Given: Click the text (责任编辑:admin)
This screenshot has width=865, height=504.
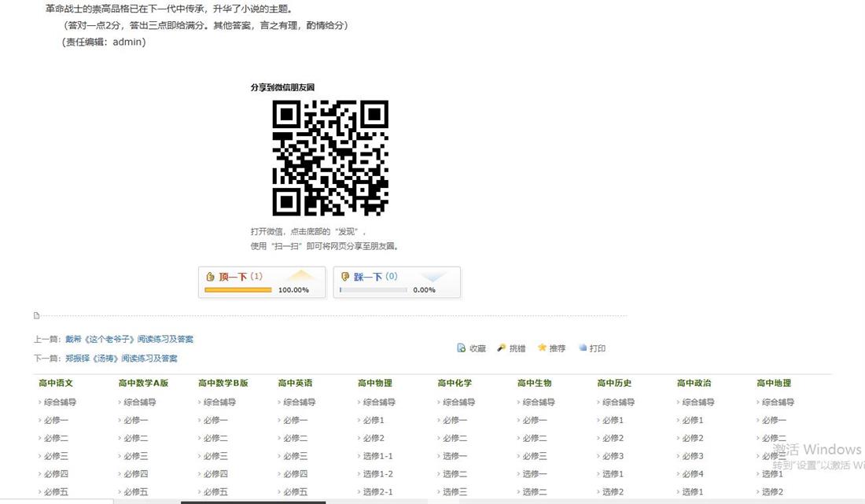Looking at the screenshot, I should tap(104, 42).
